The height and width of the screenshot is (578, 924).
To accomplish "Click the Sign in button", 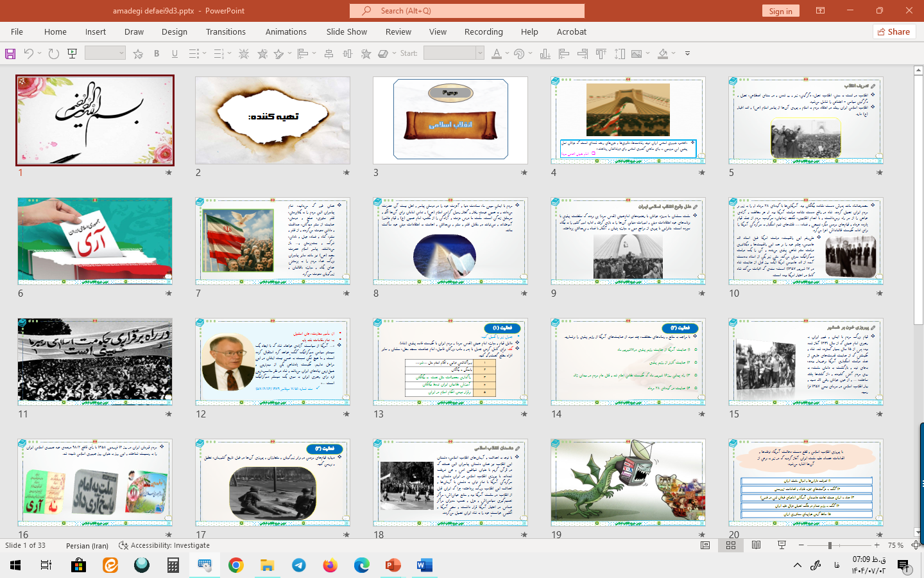I will click(780, 11).
